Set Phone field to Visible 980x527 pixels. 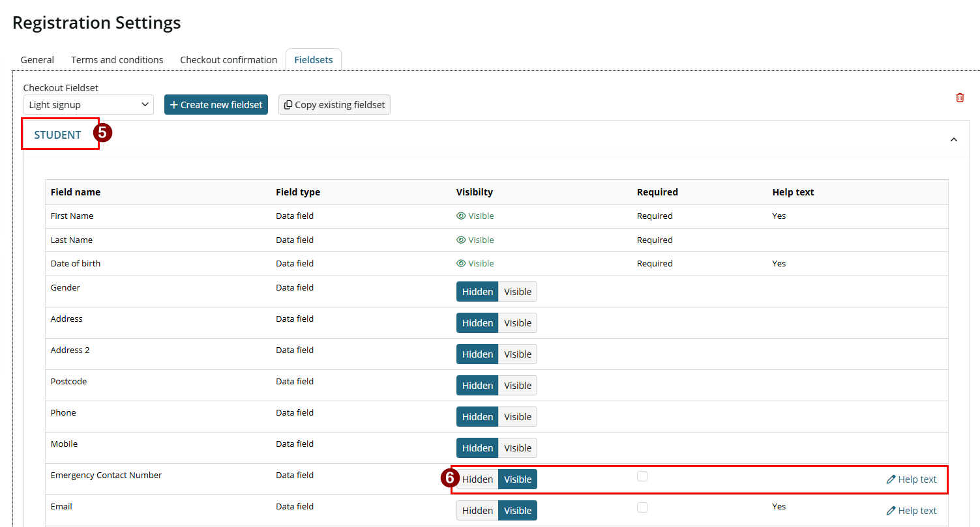point(518,417)
